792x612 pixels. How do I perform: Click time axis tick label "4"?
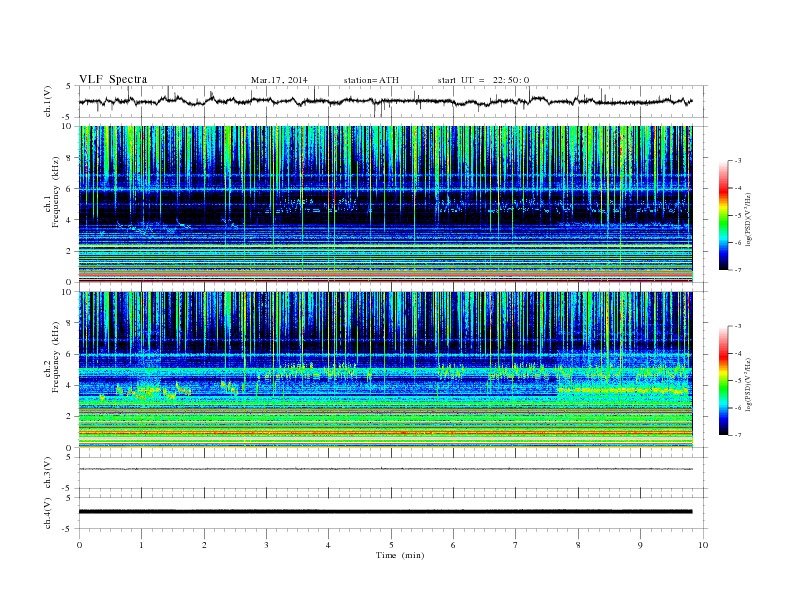coord(328,545)
